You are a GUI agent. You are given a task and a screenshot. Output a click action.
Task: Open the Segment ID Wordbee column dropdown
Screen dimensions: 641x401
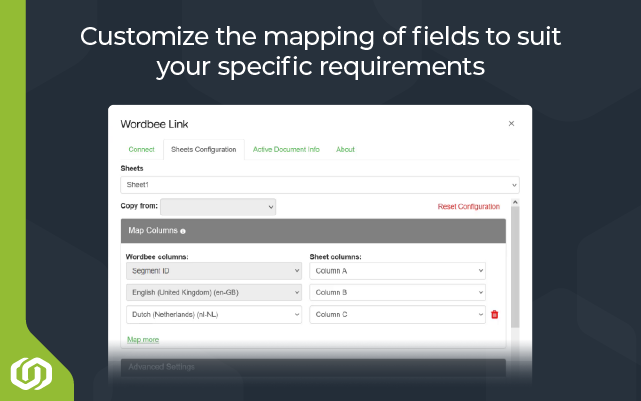point(214,271)
